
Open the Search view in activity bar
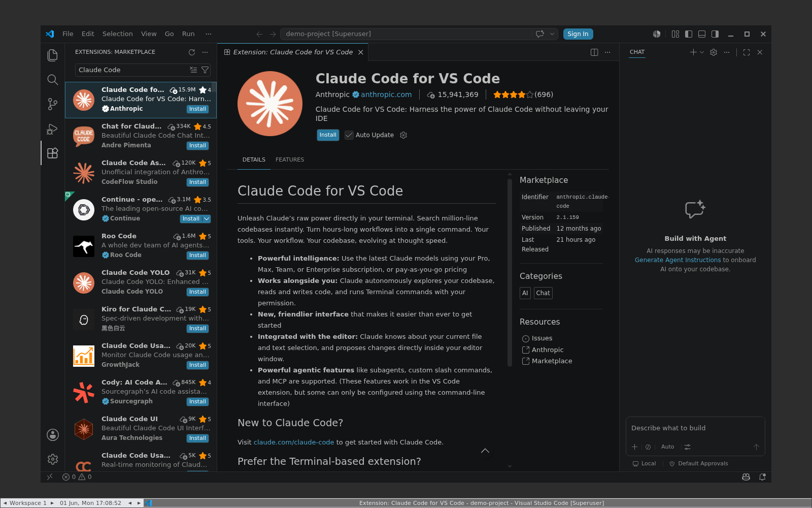[x=52, y=79]
